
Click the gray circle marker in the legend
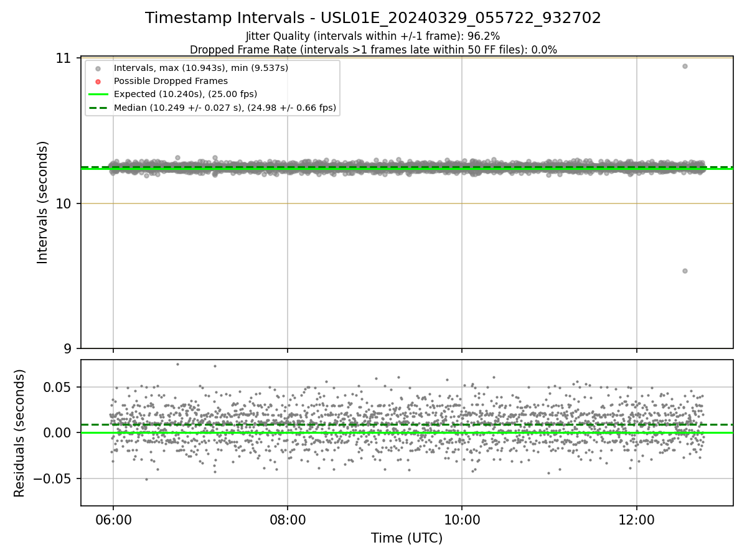coord(98,68)
